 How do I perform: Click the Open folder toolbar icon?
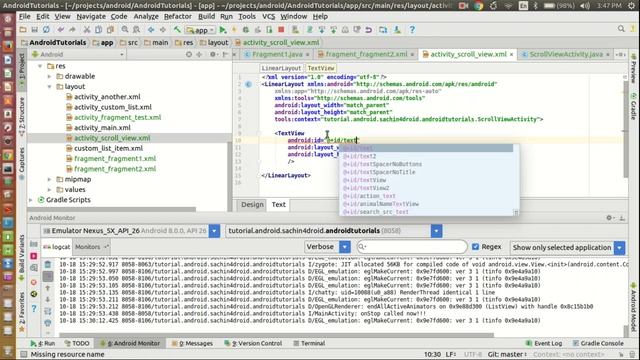coord(23,30)
